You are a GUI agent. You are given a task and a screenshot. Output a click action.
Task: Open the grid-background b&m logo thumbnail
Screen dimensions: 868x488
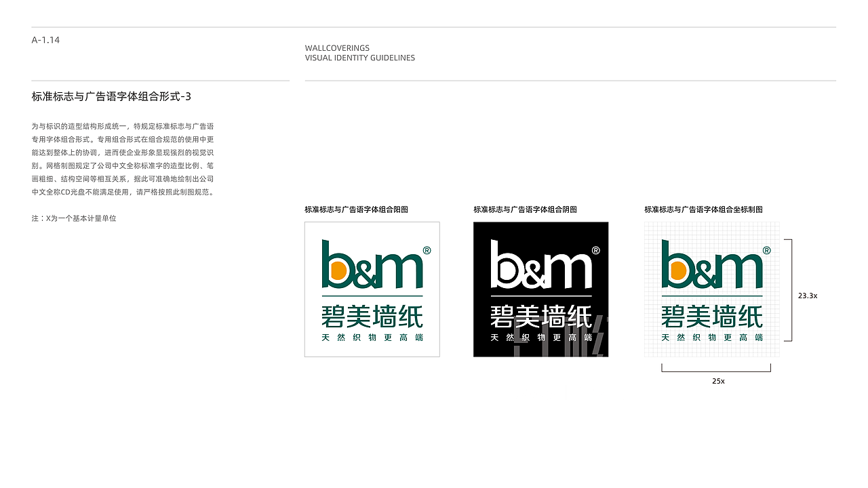(x=711, y=289)
